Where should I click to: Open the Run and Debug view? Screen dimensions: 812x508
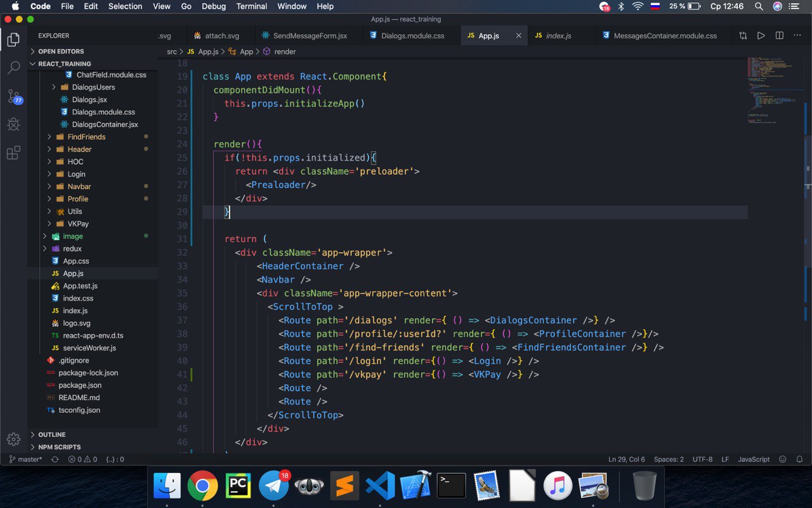pyautogui.click(x=13, y=124)
